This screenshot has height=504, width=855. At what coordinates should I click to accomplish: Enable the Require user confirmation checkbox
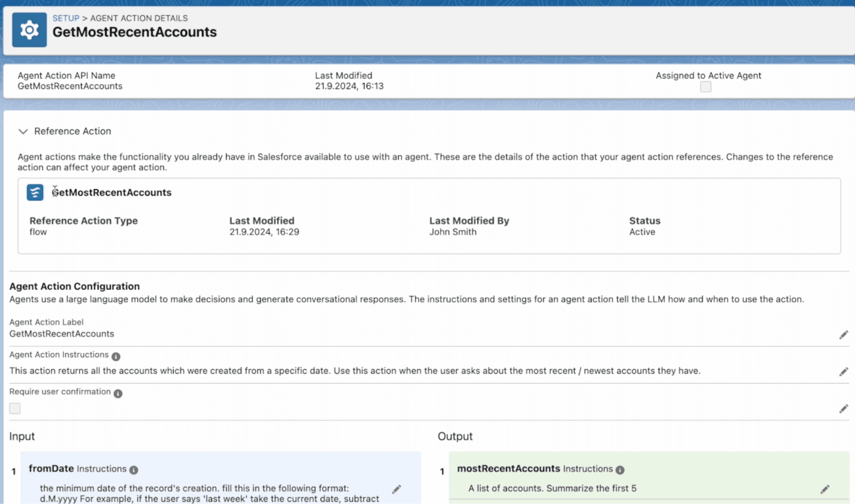pos(15,408)
